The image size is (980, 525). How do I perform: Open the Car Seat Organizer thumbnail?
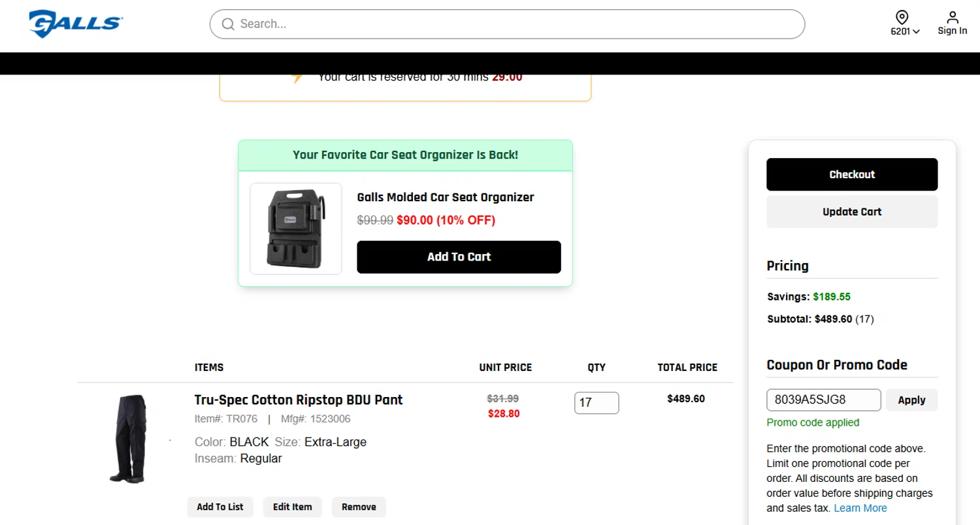pyautogui.click(x=296, y=229)
